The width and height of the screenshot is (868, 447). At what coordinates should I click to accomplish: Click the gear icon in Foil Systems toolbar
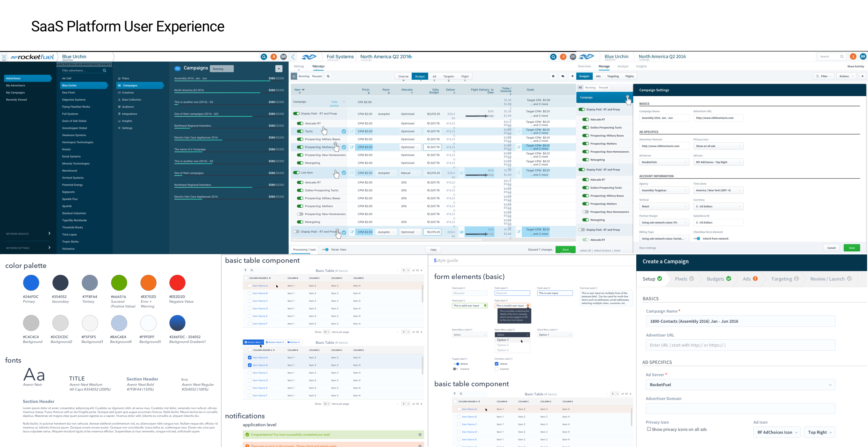pos(553,77)
